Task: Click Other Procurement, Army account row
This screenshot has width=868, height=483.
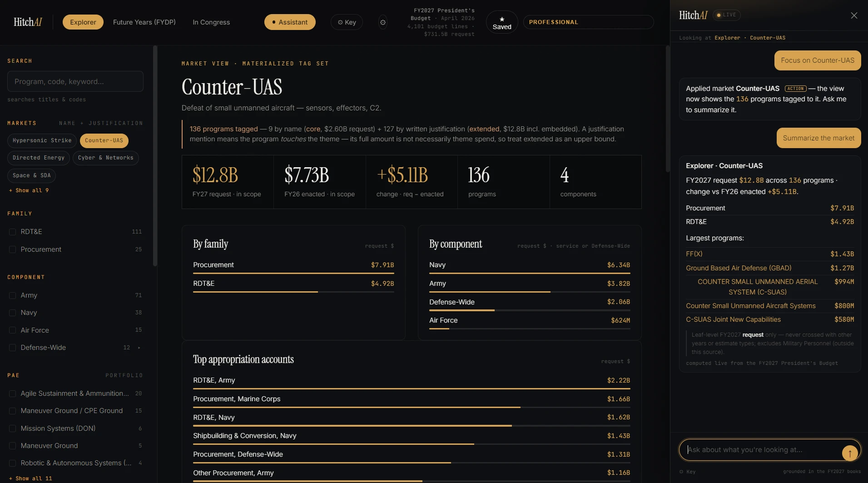Action: (412, 475)
